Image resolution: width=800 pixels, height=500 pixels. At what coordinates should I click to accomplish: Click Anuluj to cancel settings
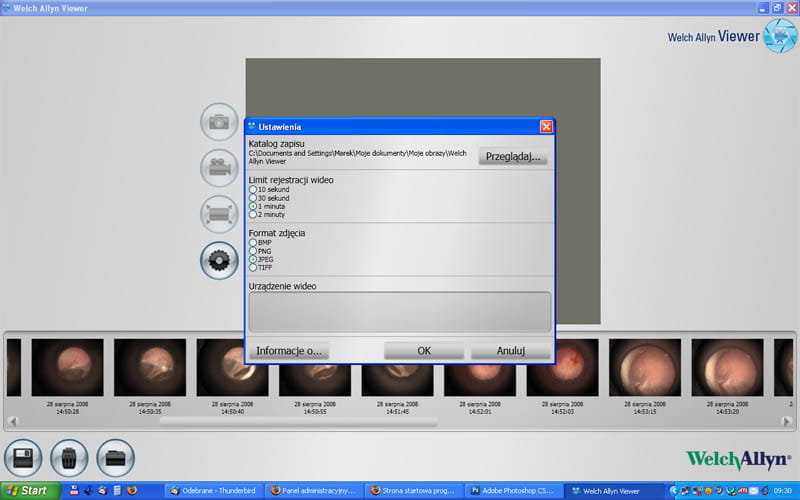(x=511, y=351)
